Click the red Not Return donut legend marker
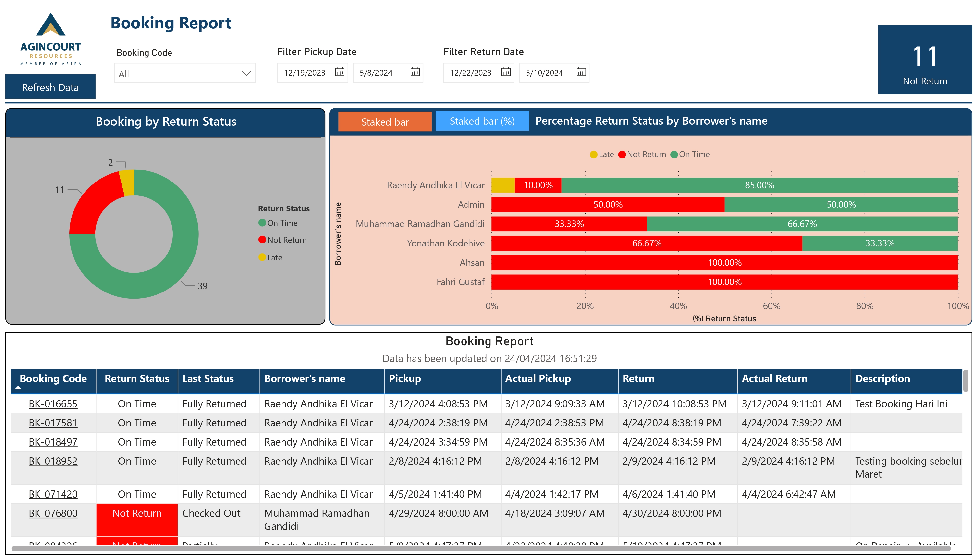This screenshot has width=980, height=559. point(262,240)
